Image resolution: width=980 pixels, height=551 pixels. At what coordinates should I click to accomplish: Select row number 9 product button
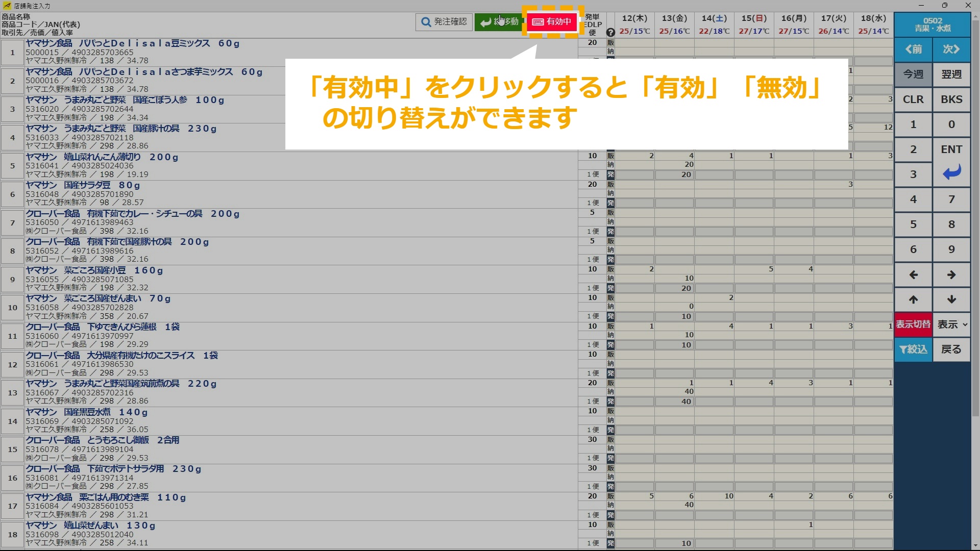13,280
